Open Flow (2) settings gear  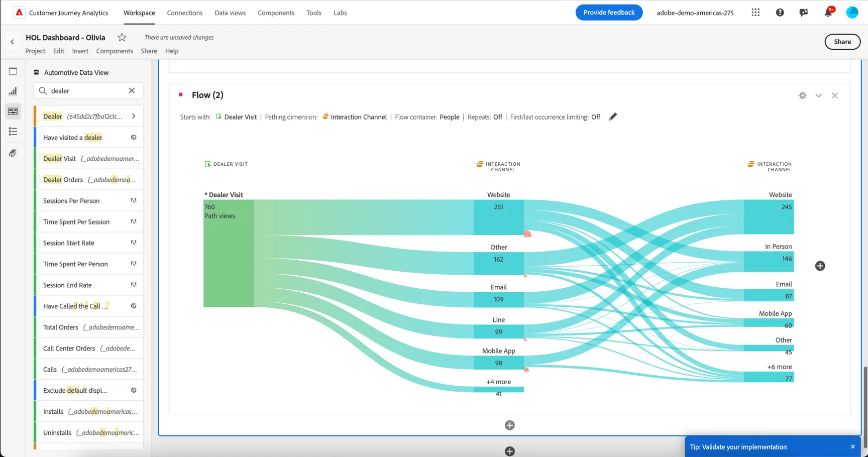tap(802, 95)
